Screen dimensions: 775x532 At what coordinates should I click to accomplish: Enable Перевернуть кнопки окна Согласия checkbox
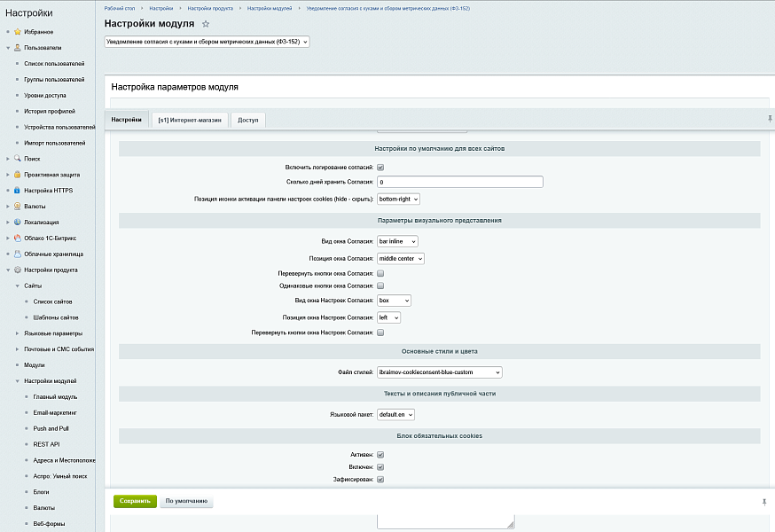tap(380, 274)
